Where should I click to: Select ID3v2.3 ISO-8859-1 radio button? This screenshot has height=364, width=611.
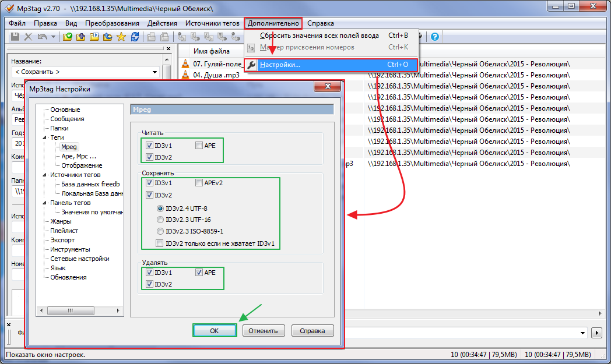[x=160, y=231]
